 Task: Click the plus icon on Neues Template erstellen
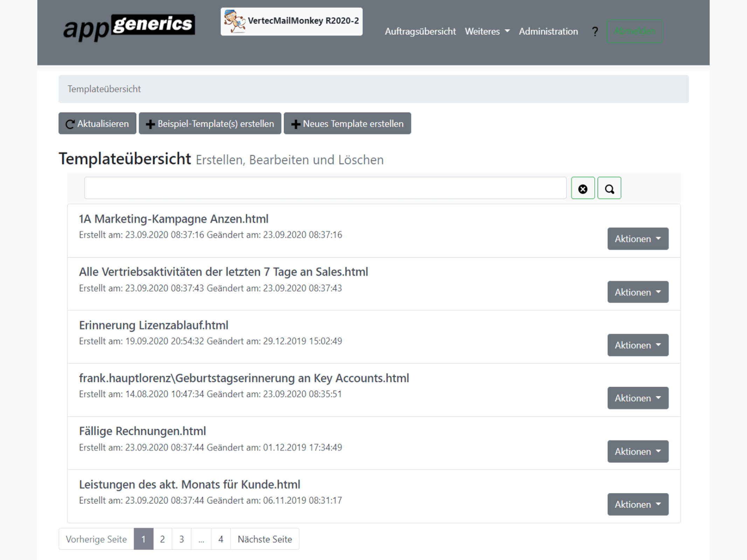click(x=295, y=123)
